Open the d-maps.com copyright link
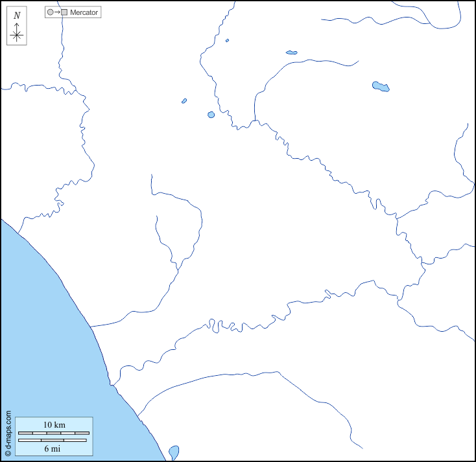This screenshot has width=476, height=462. (8, 432)
